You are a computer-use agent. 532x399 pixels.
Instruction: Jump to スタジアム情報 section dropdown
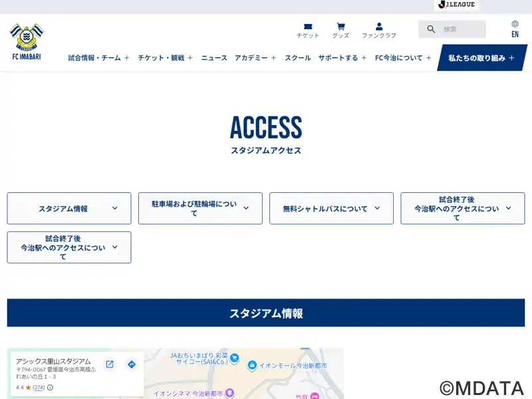pos(69,208)
